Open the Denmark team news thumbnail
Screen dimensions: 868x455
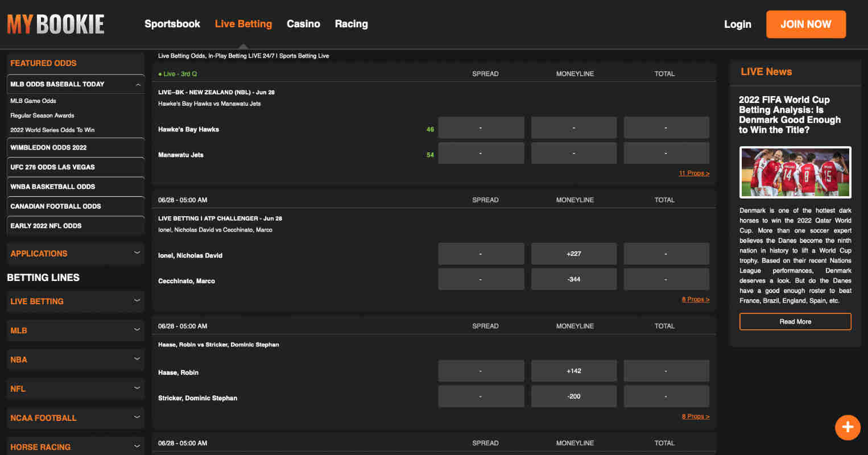[x=795, y=172]
